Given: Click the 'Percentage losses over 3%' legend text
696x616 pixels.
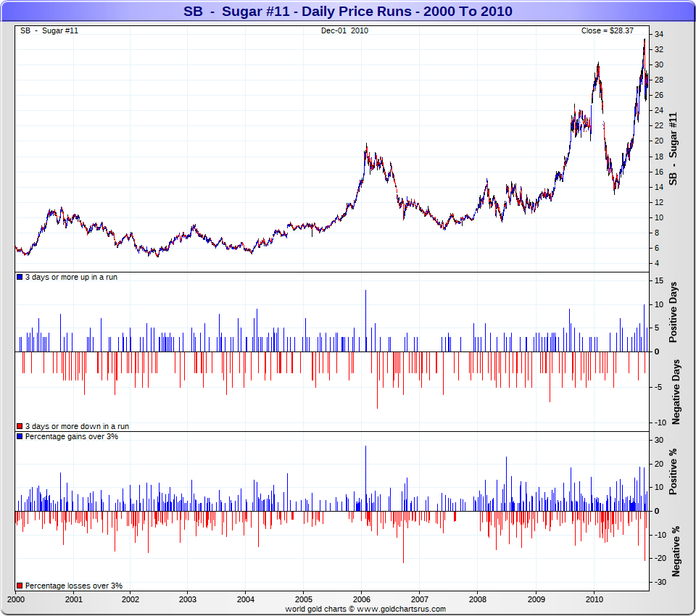Looking at the screenshot, I should (x=74, y=586).
